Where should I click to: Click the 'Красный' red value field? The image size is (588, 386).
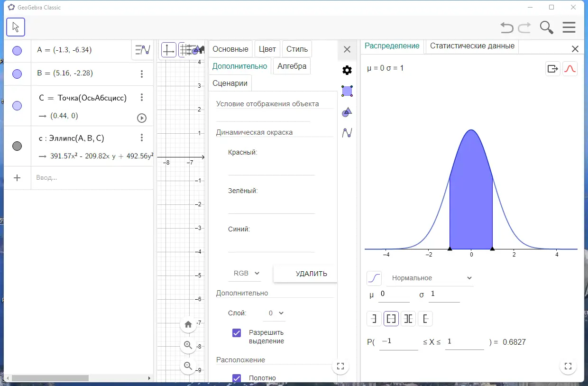tap(271, 168)
